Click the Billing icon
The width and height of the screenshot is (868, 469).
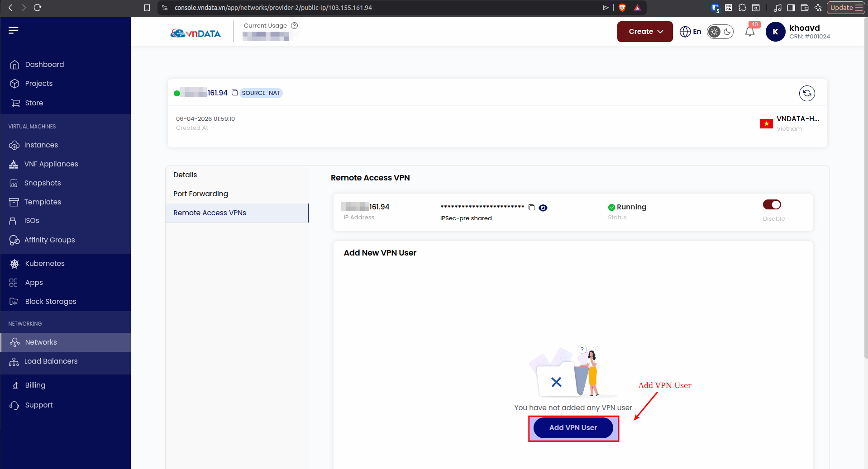(x=15, y=385)
